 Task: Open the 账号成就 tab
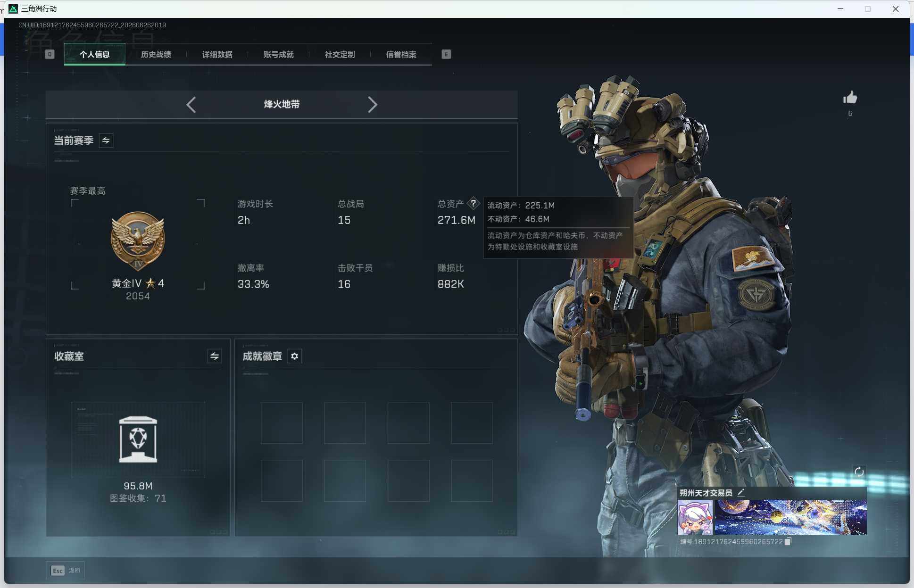(x=279, y=54)
